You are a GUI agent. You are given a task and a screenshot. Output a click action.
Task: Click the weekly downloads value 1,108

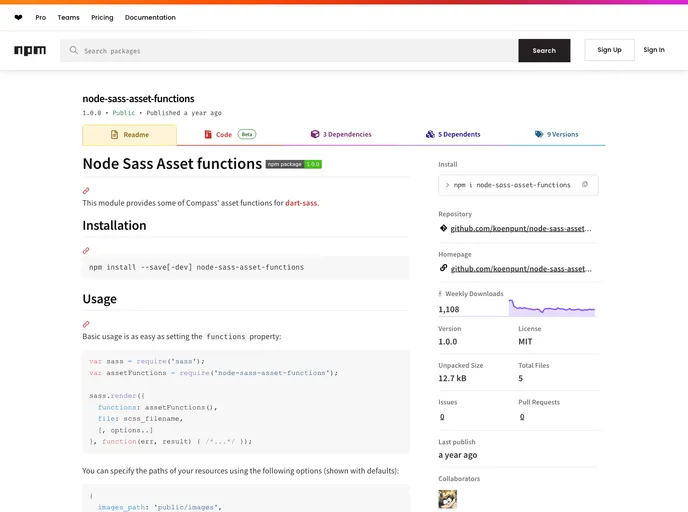[x=448, y=309]
